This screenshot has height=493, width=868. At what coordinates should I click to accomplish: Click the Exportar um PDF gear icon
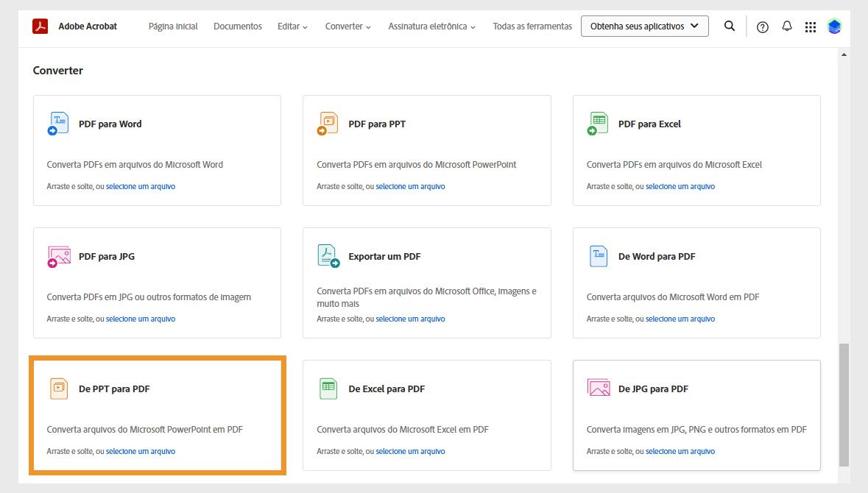pos(328,256)
